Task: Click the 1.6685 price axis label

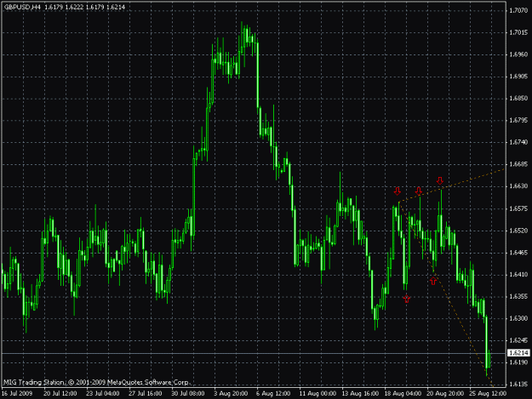Action: coord(518,164)
